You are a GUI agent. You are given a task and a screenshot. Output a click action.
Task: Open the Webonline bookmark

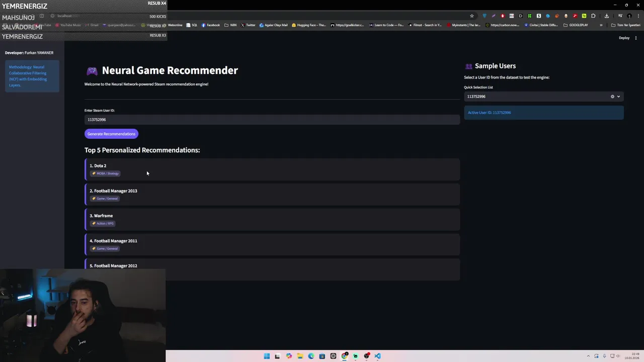coord(173,25)
